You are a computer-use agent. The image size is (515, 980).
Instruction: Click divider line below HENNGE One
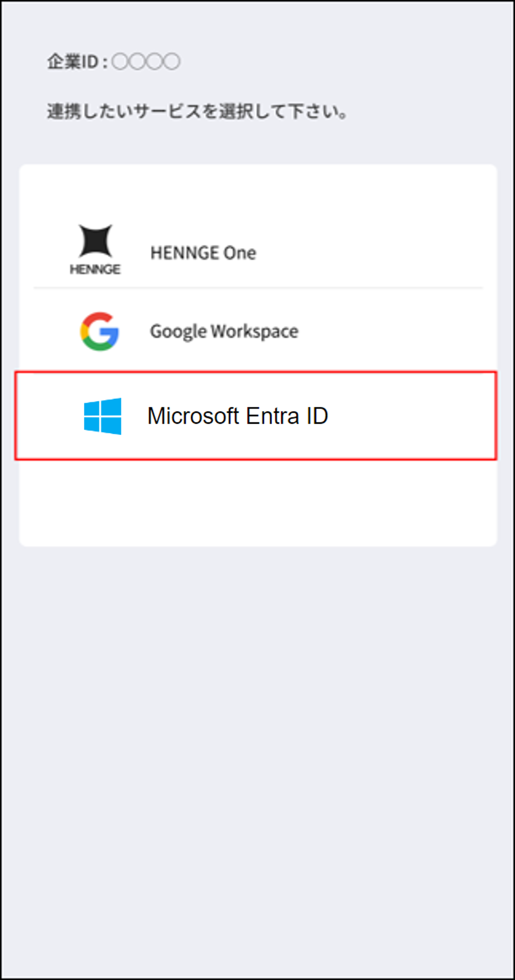(x=258, y=288)
